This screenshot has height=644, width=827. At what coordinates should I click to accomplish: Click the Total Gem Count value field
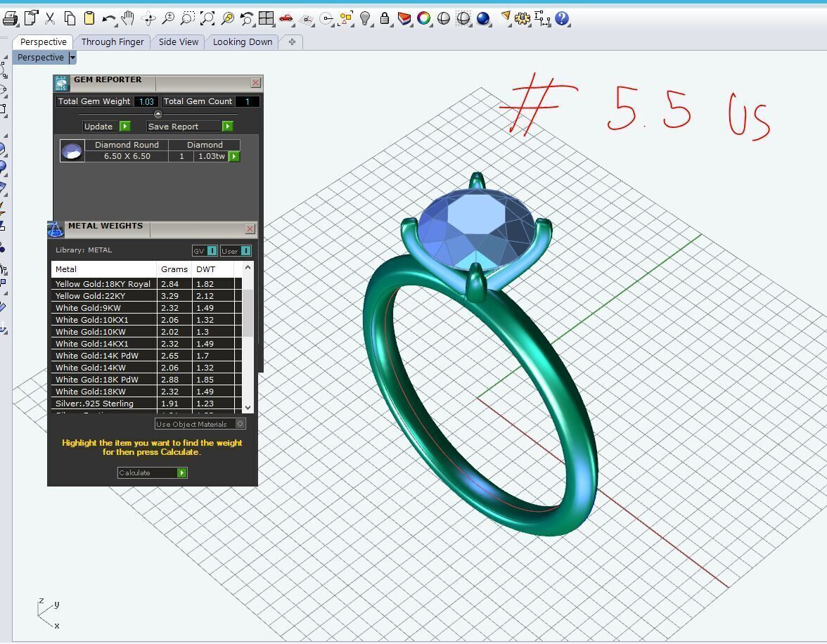248,102
